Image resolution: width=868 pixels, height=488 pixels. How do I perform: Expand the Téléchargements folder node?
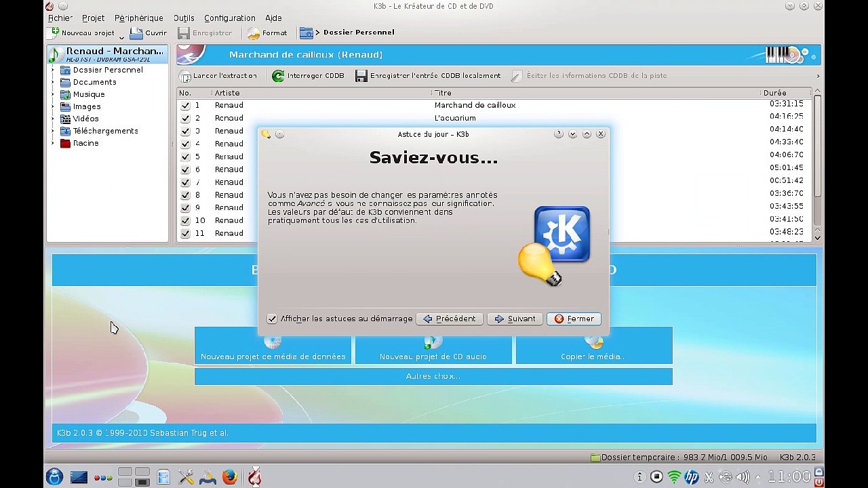[53, 131]
